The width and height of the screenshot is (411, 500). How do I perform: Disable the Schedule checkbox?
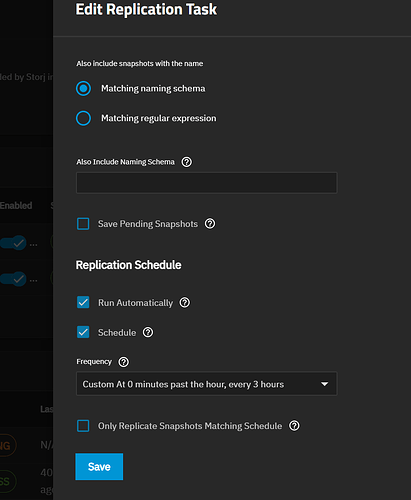(x=83, y=332)
